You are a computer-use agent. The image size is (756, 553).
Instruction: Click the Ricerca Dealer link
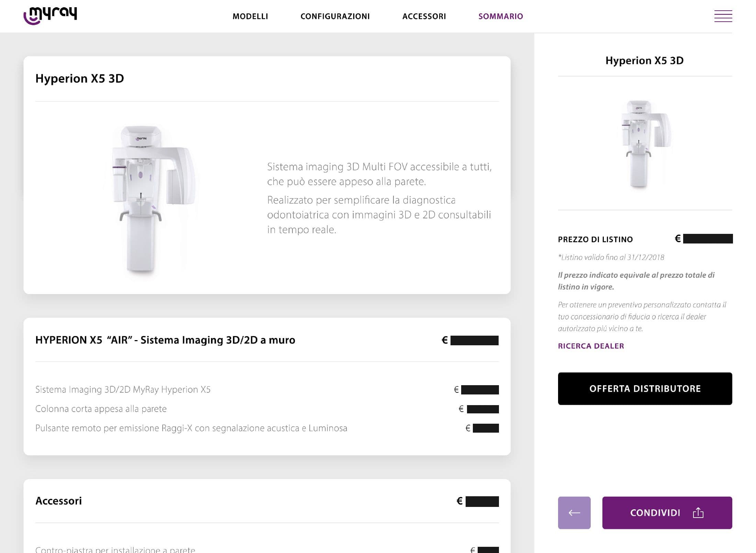[x=591, y=346]
